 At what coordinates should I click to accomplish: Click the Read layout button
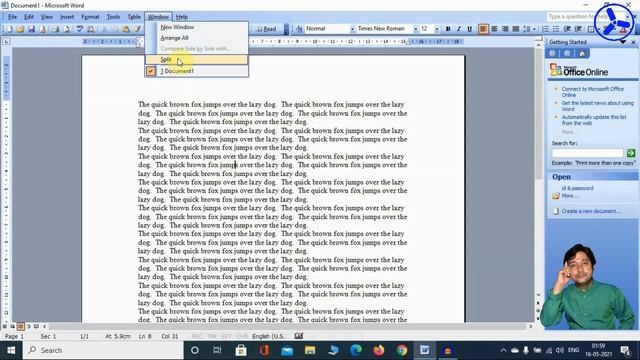[267, 29]
